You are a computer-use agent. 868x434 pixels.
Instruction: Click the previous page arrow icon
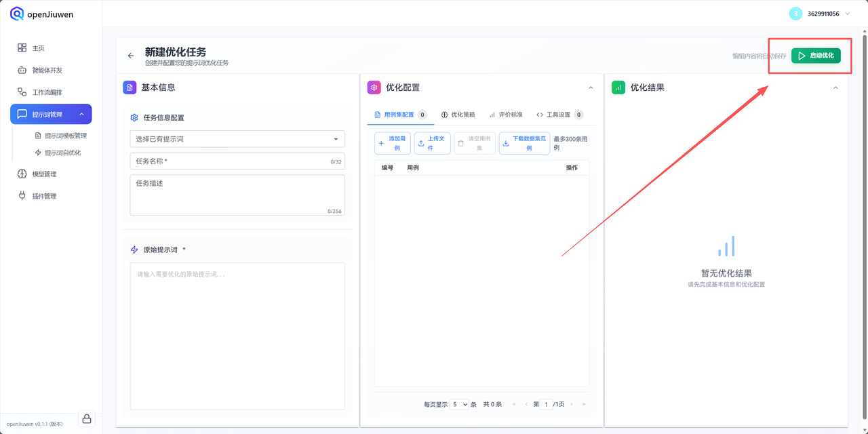click(526, 404)
